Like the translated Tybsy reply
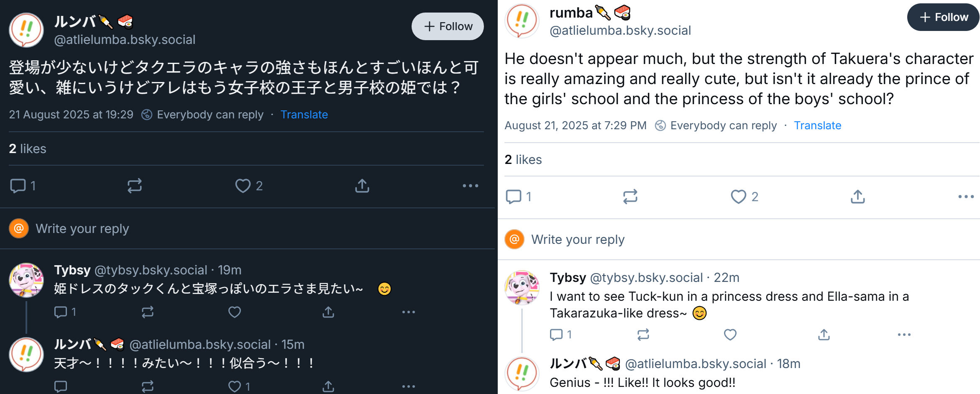The height and width of the screenshot is (394, 980). coord(730,335)
